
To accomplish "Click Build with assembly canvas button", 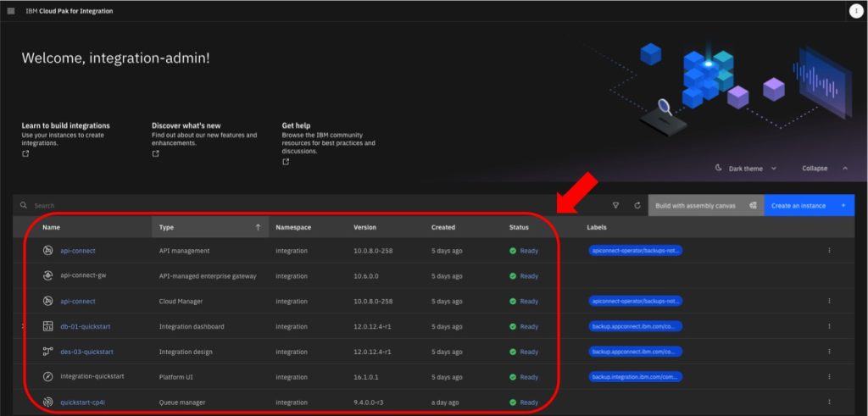I will 706,205.
